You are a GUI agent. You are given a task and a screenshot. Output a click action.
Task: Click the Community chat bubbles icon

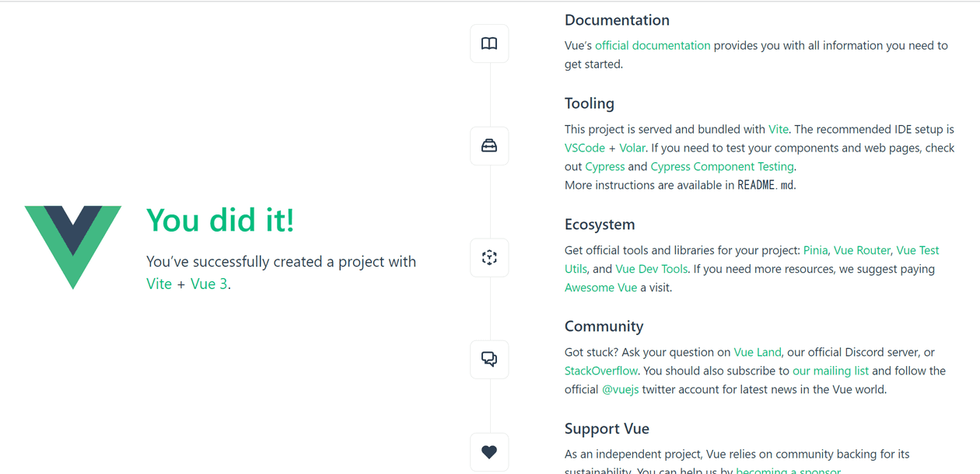489,359
